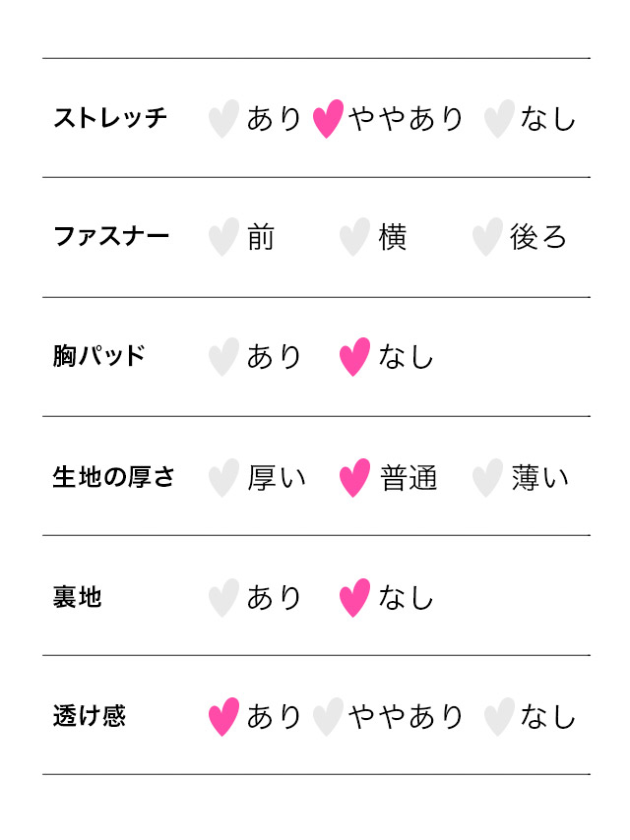Toggle the 裏地 あり heart
630x840 pixels.
(223, 598)
